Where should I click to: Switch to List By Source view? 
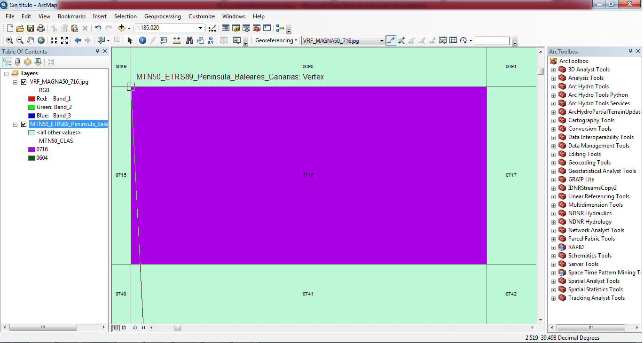(x=17, y=62)
